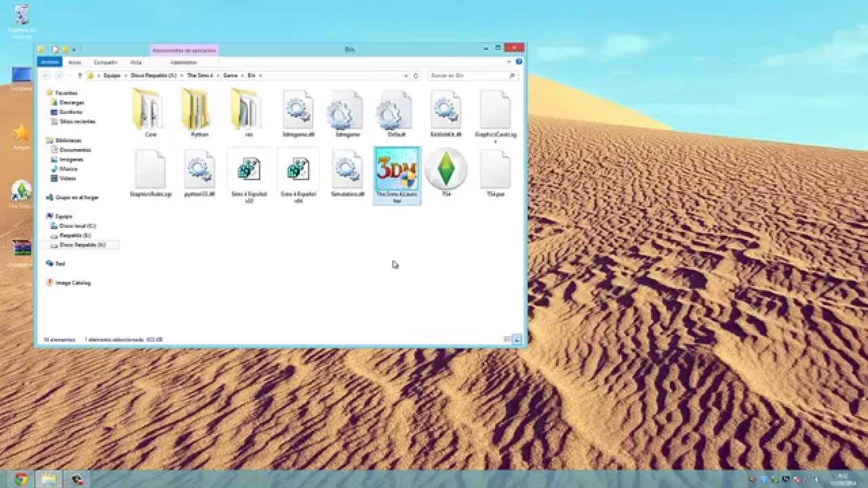Open the Core folder

tap(151, 114)
